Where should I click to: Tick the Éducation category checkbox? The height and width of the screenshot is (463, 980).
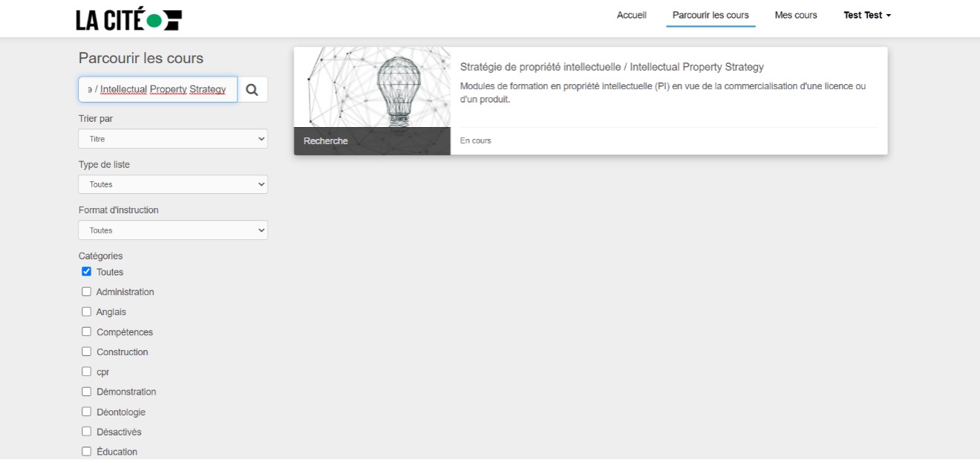(x=86, y=451)
